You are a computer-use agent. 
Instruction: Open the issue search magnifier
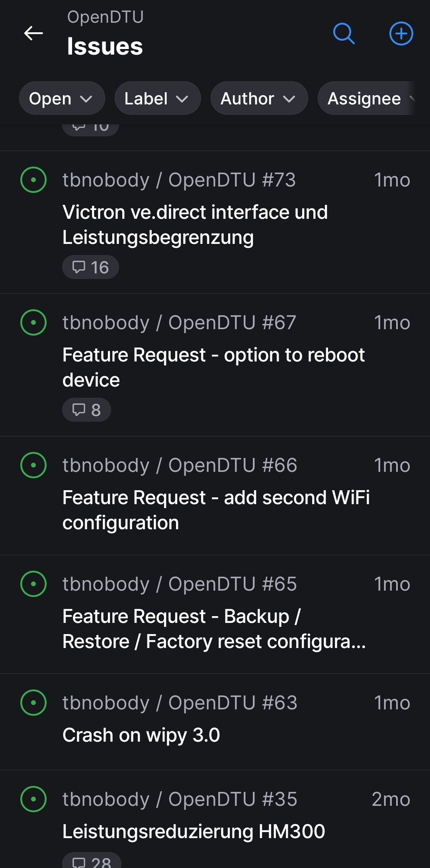[x=344, y=33]
